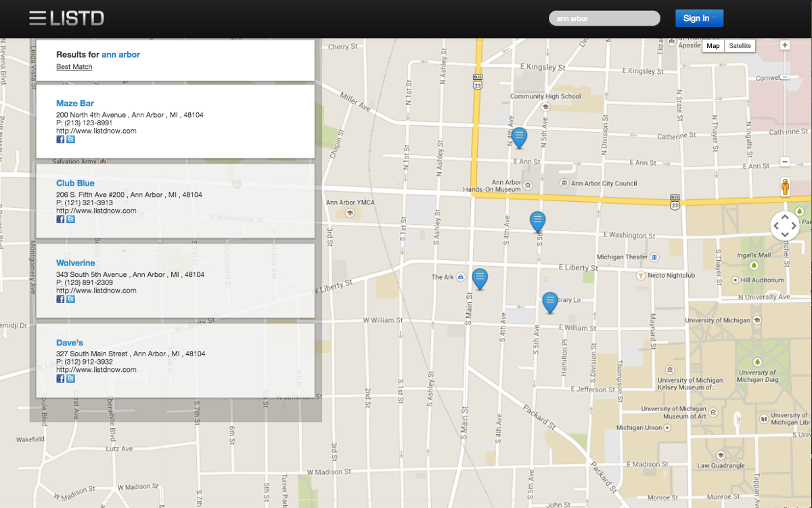Click the Street View pegman icon

(x=785, y=186)
